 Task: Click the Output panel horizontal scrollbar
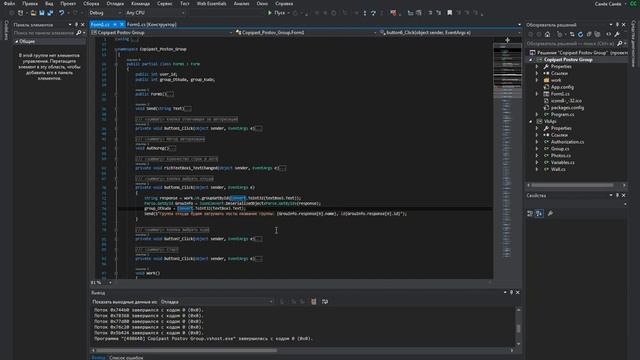click(302, 350)
